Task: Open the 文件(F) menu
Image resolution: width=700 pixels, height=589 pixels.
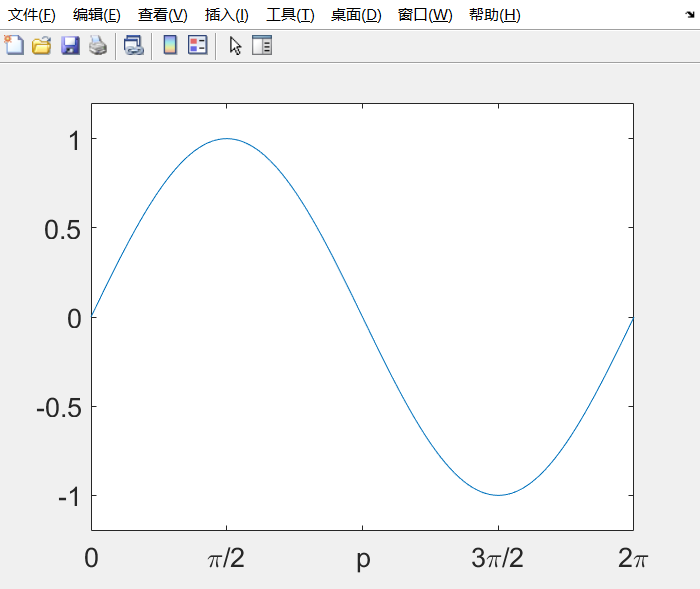Action: (32, 15)
